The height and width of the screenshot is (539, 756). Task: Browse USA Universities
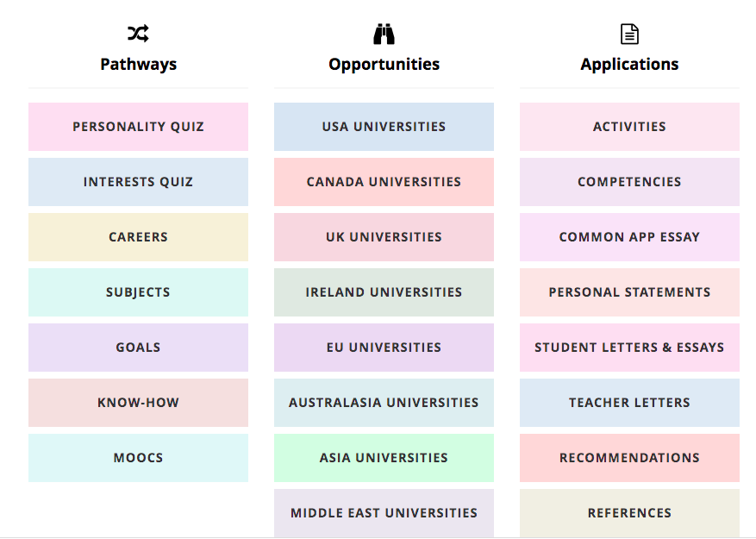pyautogui.click(x=384, y=127)
